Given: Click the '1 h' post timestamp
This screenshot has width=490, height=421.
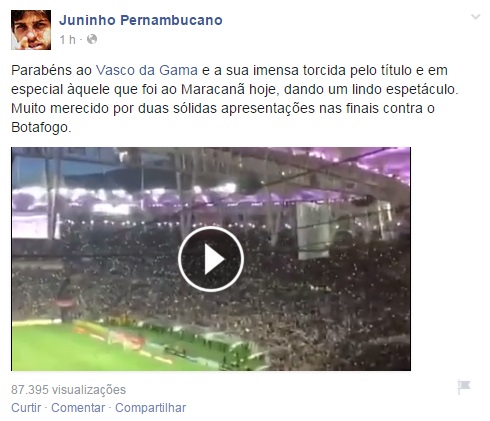Looking at the screenshot, I should click(x=67, y=40).
